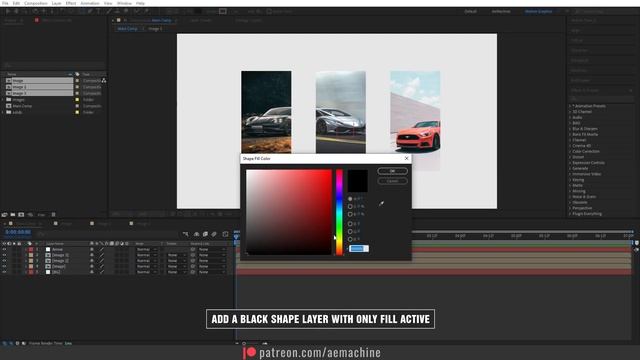Toggle visibility eye of BG layer
This screenshot has width=640, height=360.
pos(4,272)
